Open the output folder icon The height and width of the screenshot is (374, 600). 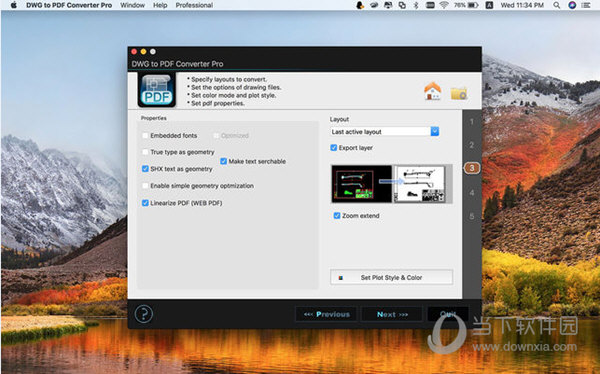[458, 93]
